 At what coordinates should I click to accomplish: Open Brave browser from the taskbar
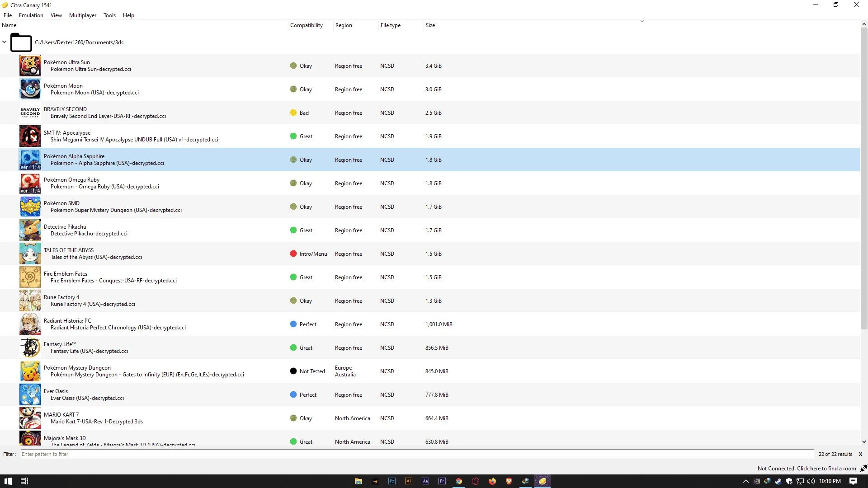[x=509, y=481]
